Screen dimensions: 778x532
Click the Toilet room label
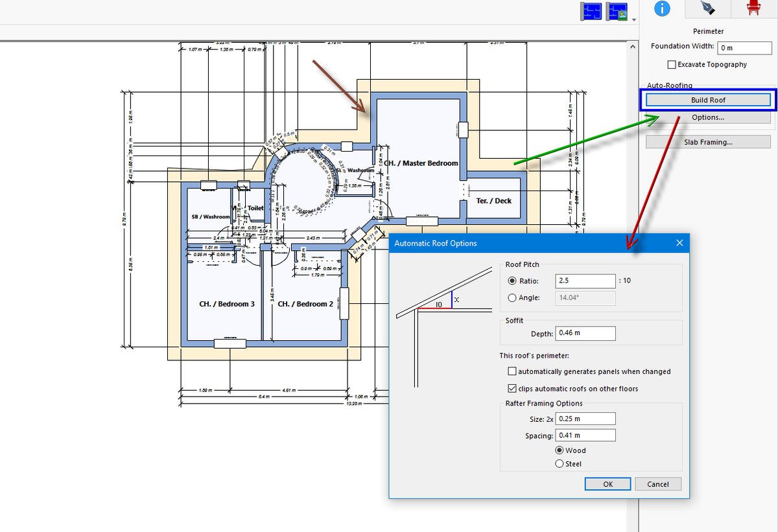pos(256,209)
